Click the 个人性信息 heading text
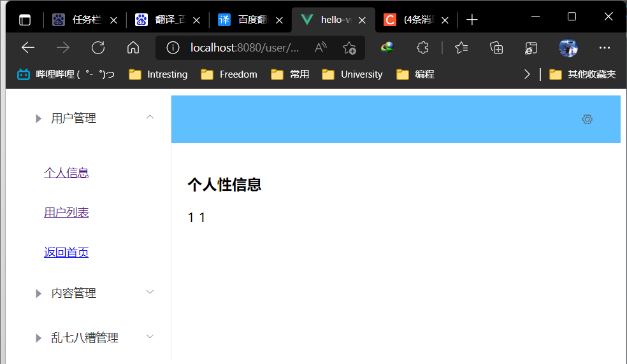627x364 pixels. (x=224, y=185)
